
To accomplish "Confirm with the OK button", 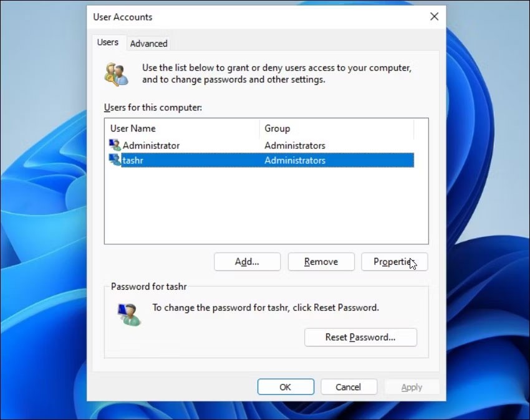I will tap(285, 387).
